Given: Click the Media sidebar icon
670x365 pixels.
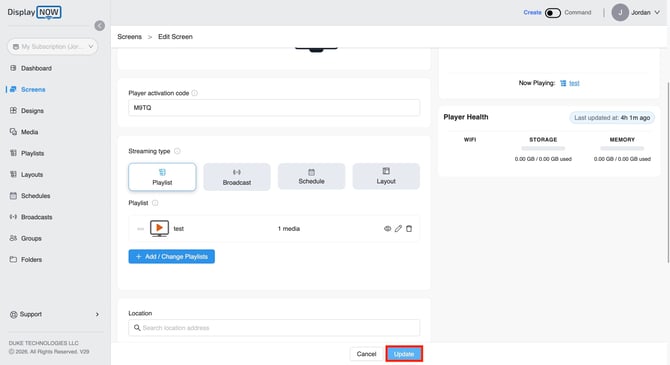Looking at the screenshot, I should point(13,132).
